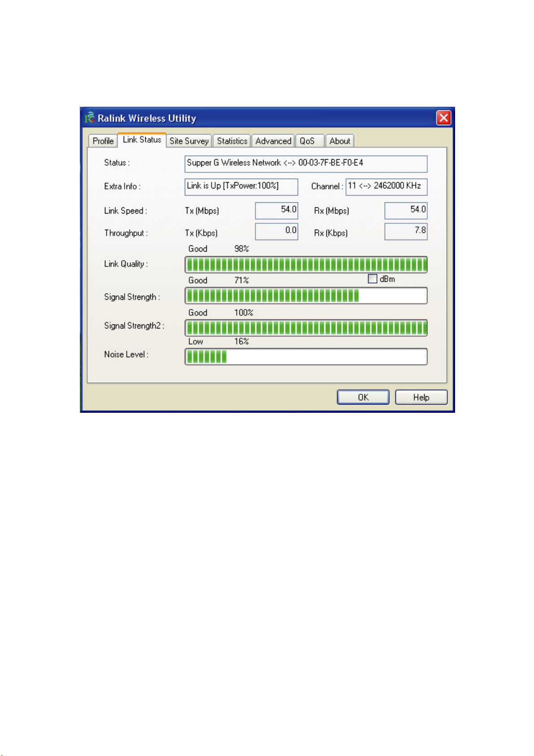
Task: Click the Signal Strength2 bar
Action: tap(306, 328)
